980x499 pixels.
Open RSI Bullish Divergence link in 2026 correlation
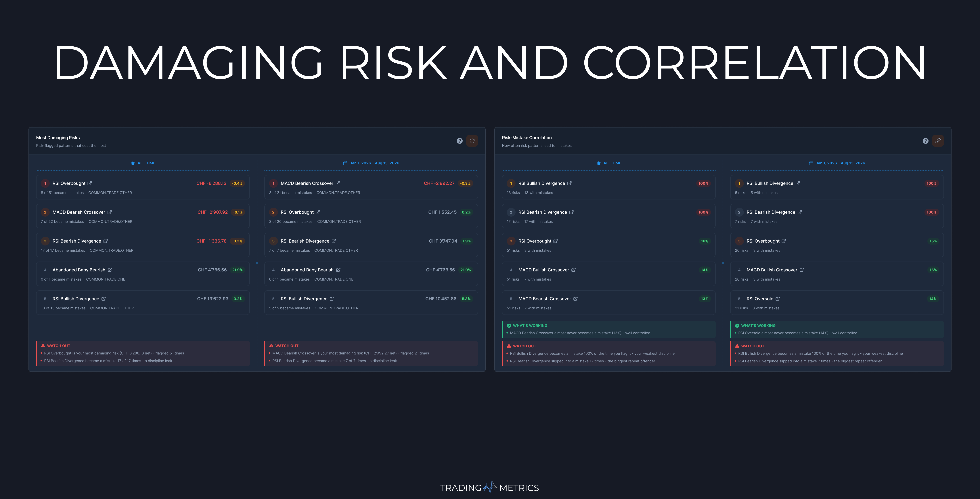(x=798, y=183)
